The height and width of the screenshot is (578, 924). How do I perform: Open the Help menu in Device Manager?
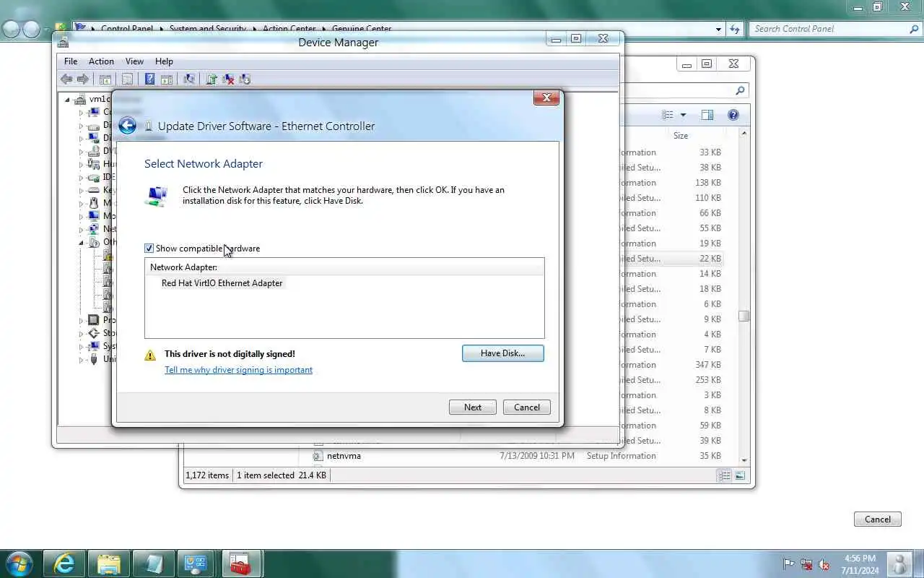pos(164,61)
